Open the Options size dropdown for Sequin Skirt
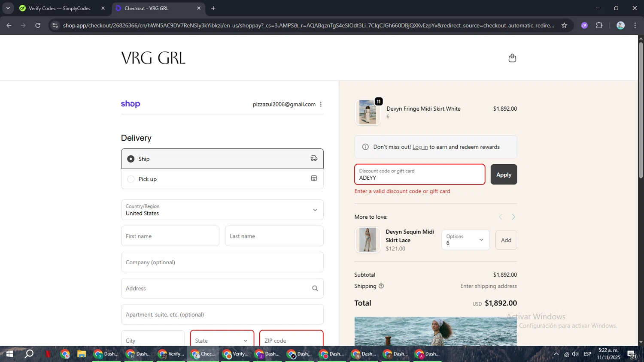 pos(465,240)
